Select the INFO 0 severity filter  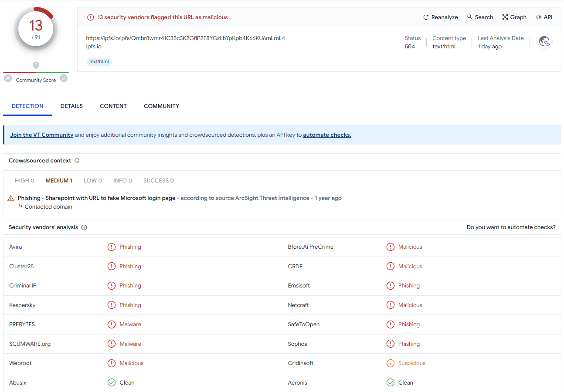pyautogui.click(x=122, y=181)
